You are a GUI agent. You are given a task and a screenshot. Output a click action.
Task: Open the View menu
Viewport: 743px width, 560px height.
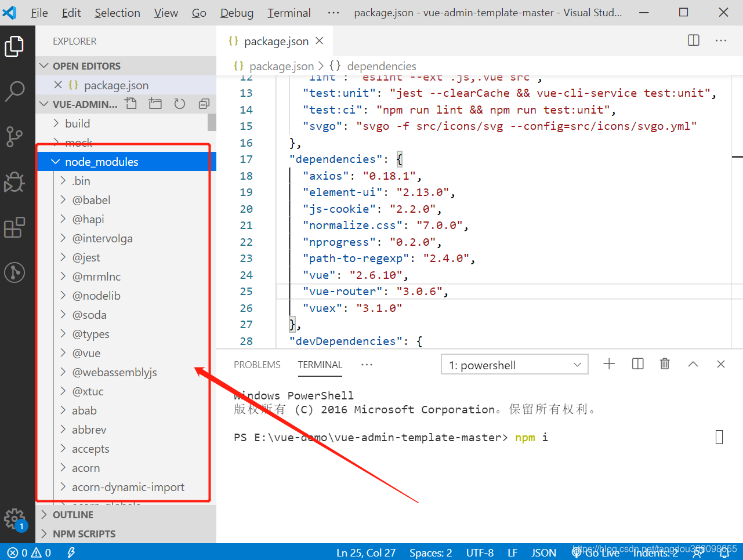[x=166, y=13]
